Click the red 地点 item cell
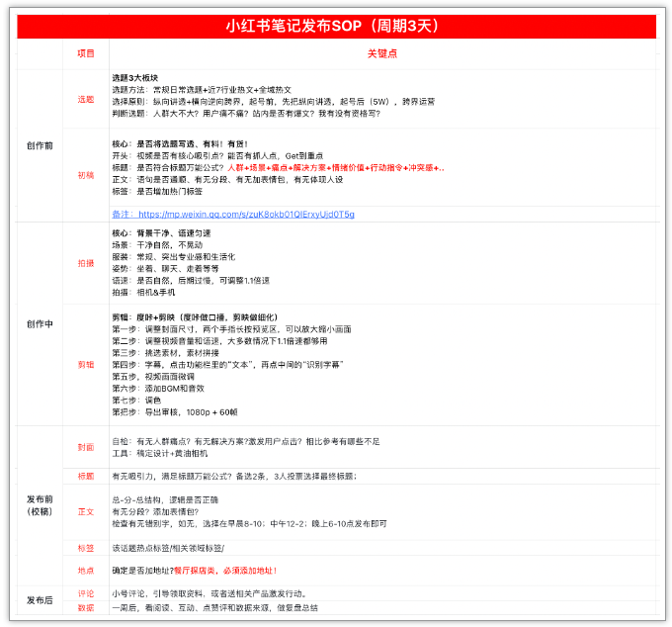This screenshot has width=672, height=627. point(86,571)
